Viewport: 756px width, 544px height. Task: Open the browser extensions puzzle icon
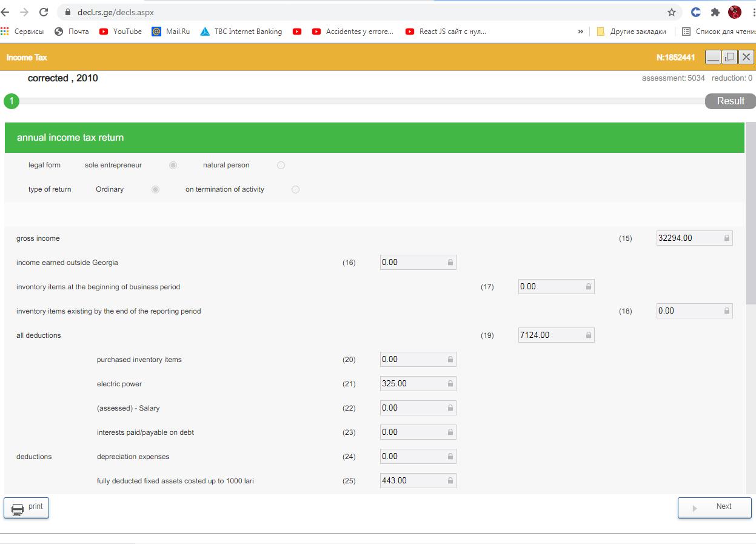[715, 12]
